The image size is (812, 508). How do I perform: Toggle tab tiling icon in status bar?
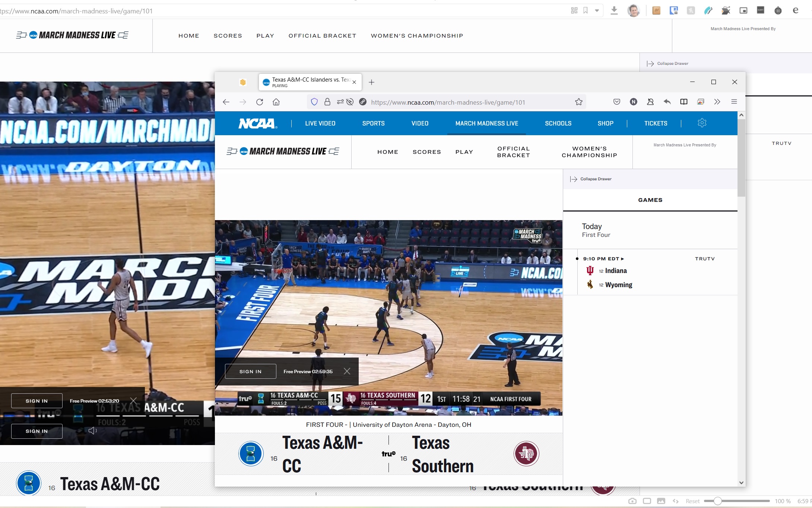647,501
